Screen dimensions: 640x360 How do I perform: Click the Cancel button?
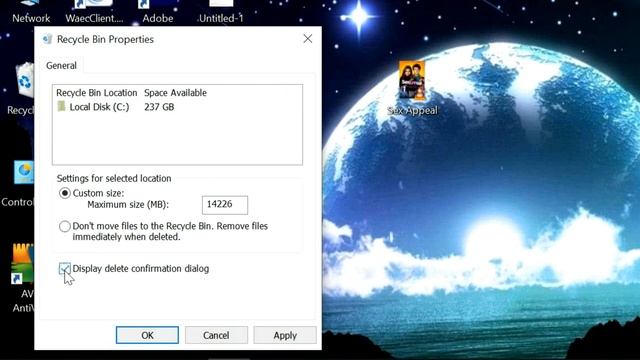(216, 335)
